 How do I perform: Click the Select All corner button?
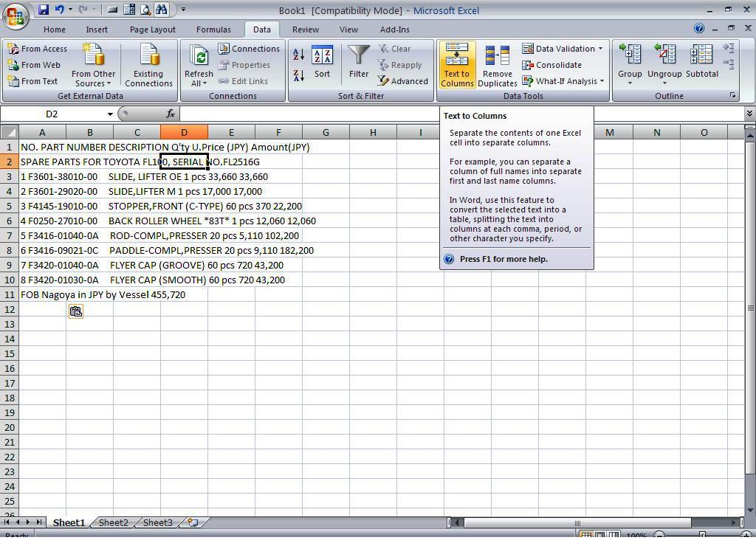pos(9,132)
